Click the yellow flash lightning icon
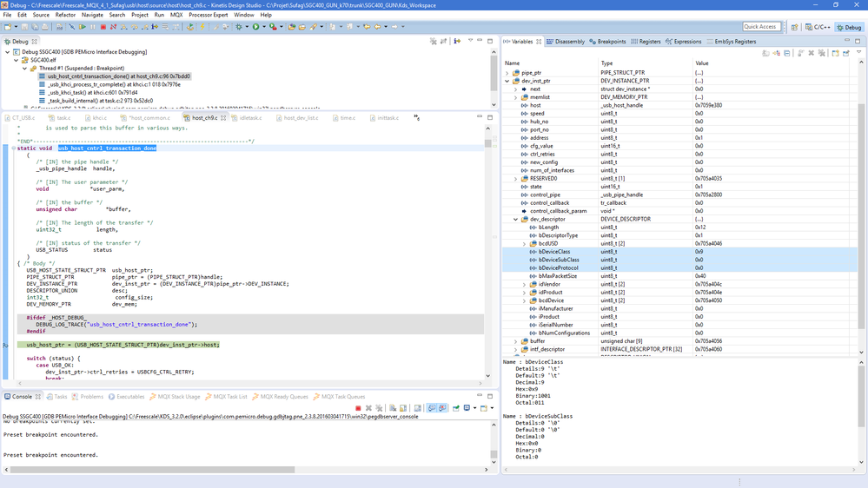Screen dimensions: 868x488 [x=202, y=27]
